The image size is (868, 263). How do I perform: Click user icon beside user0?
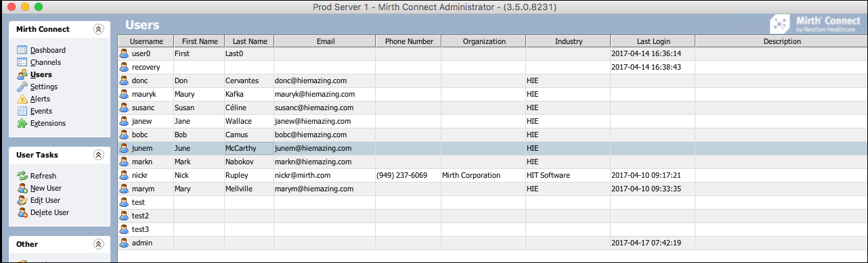pos(124,53)
